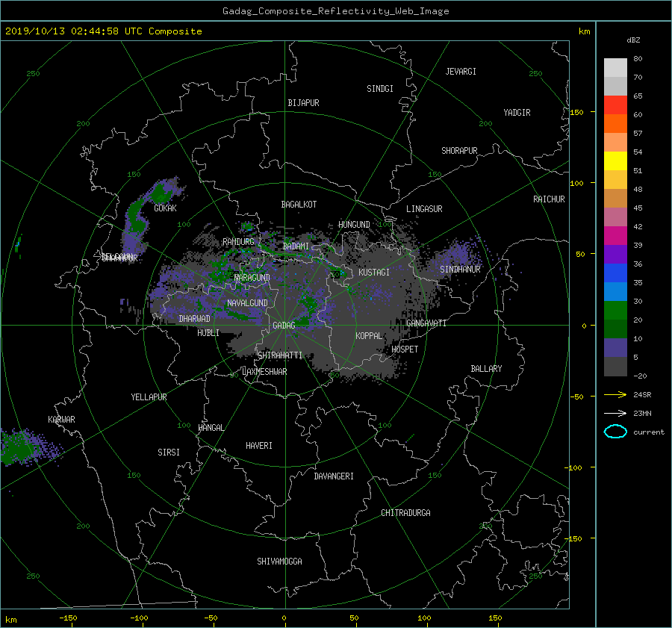Click the 150 tick on right km axis

(x=576, y=112)
